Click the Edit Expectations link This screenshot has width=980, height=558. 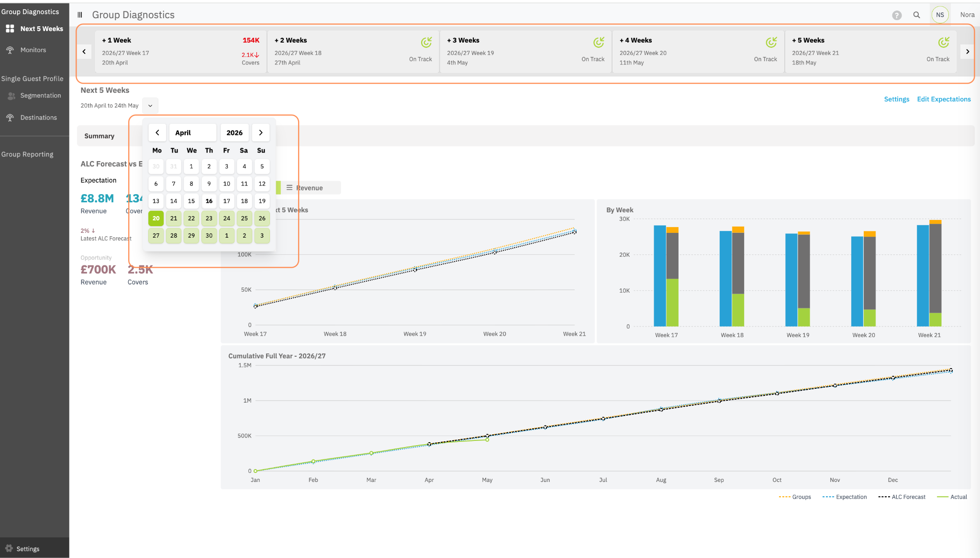(944, 99)
